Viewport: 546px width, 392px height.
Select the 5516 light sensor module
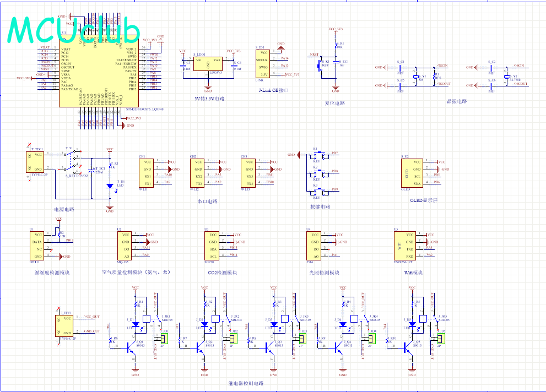point(314,246)
